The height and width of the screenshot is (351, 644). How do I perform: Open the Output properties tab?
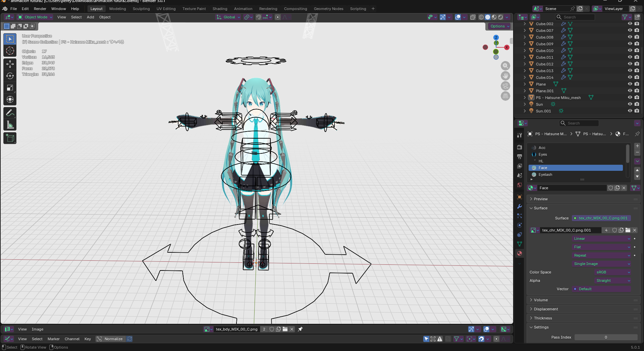(x=520, y=156)
